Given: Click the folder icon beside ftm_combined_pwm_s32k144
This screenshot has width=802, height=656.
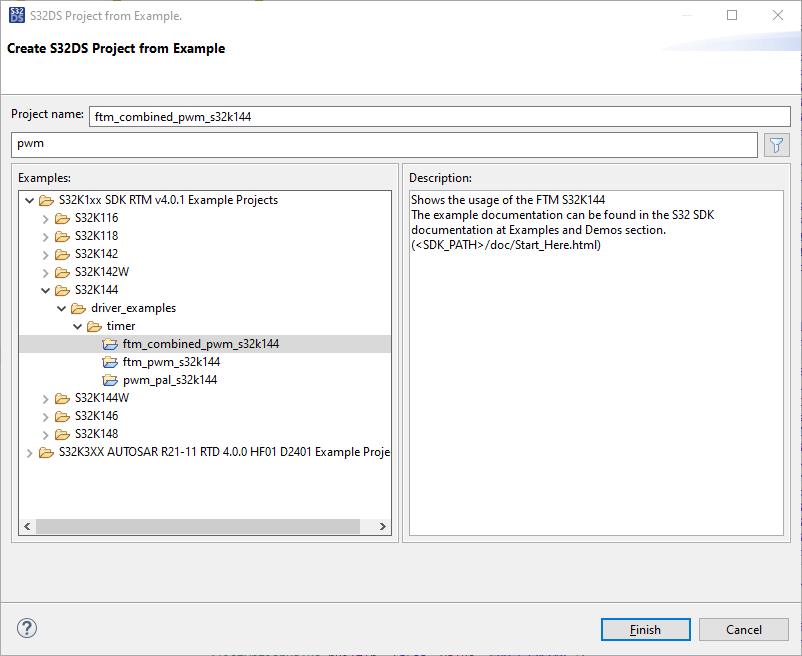Looking at the screenshot, I should tap(110, 343).
